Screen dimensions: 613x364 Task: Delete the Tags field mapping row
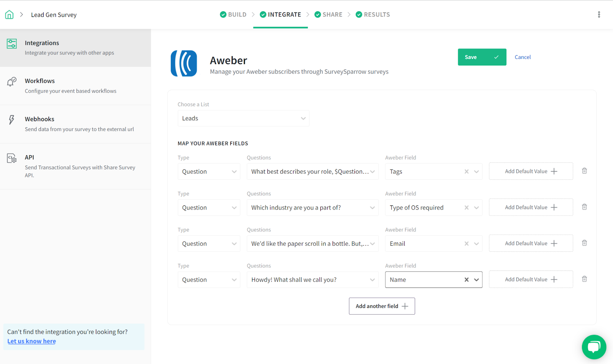tap(584, 171)
